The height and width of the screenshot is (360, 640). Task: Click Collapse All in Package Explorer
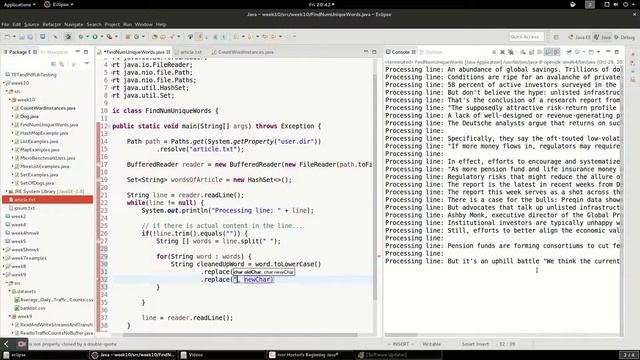pyautogui.click(x=53, y=64)
